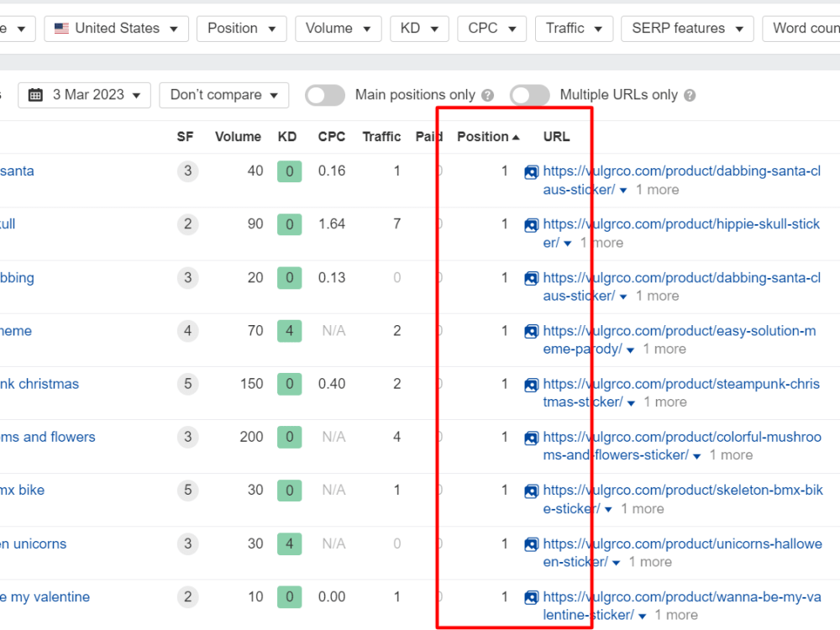Open the Word count filter dropdown
Image resolution: width=840 pixels, height=630 pixels.
(802, 29)
